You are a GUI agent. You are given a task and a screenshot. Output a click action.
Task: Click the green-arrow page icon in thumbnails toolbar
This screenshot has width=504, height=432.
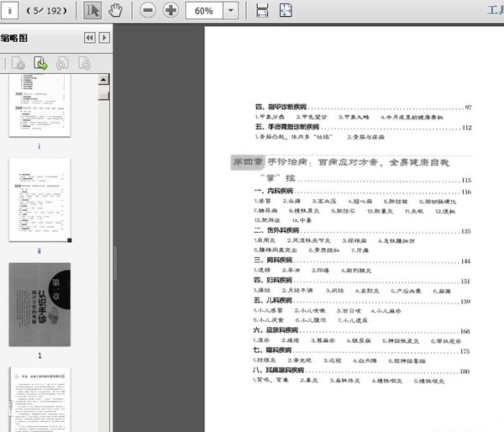(x=39, y=63)
